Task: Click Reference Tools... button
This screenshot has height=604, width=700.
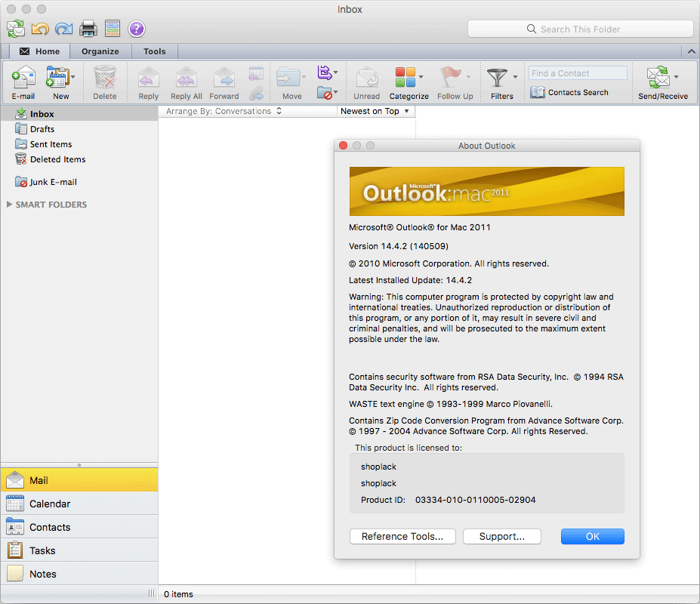Action: (402, 536)
